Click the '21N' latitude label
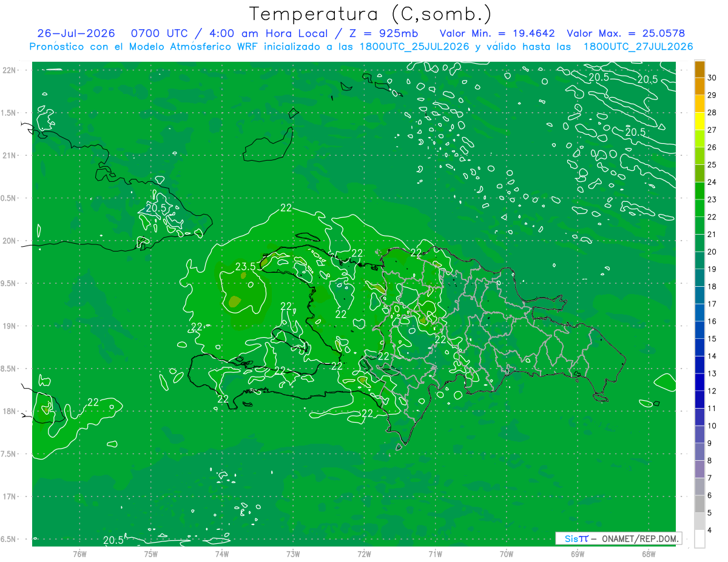This screenshot has width=728, height=562. (10, 155)
